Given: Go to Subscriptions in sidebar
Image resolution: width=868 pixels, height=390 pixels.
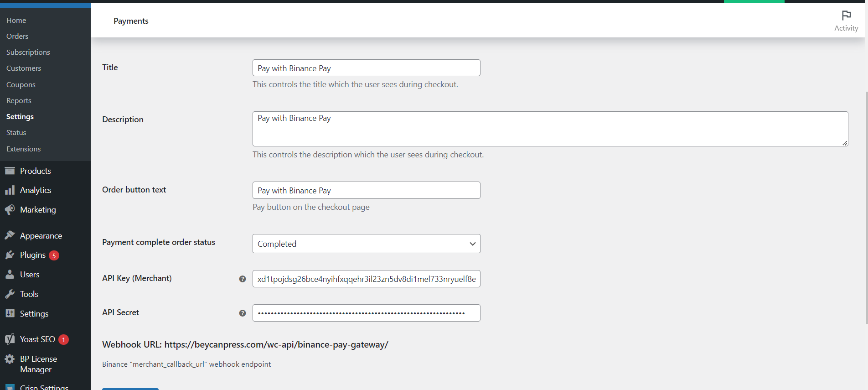Looking at the screenshot, I should (28, 52).
